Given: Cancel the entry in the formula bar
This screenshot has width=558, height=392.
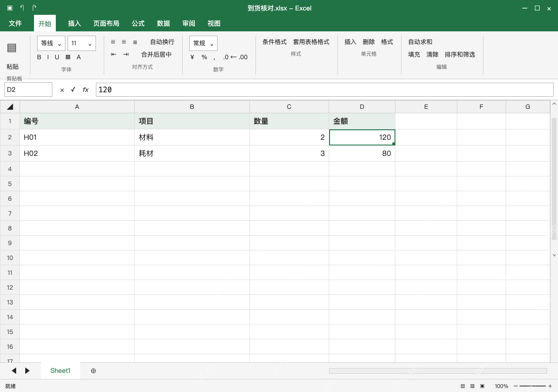Looking at the screenshot, I should pyautogui.click(x=62, y=90).
